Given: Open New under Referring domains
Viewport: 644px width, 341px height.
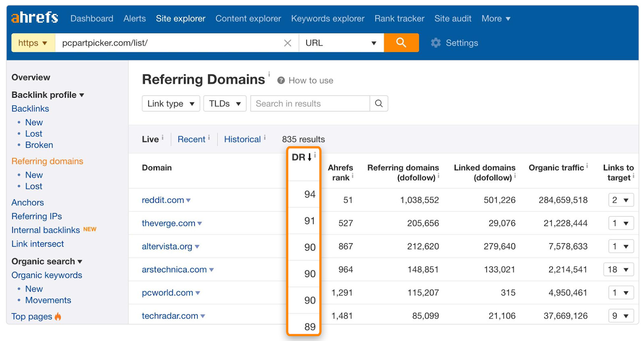Looking at the screenshot, I should pyautogui.click(x=34, y=175).
